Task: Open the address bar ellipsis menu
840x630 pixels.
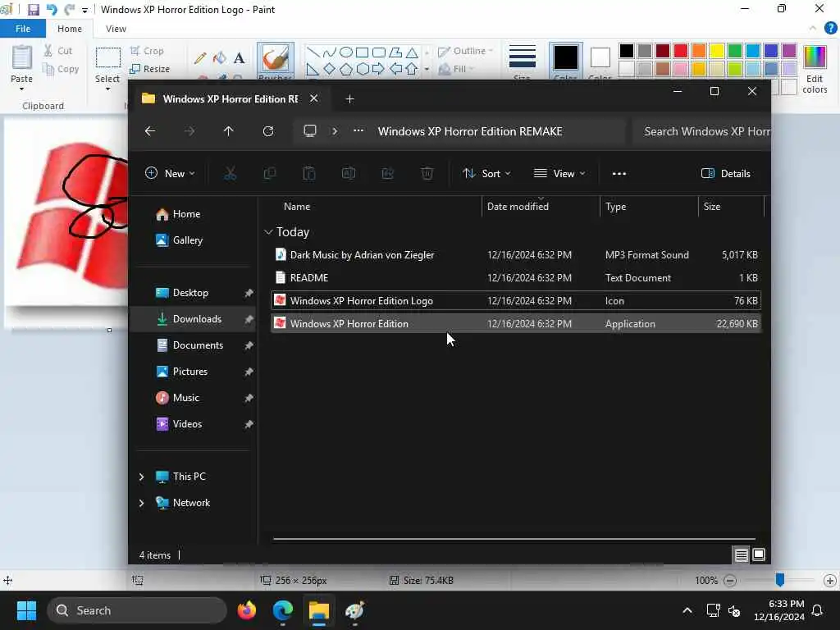Action: (x=358, y=131)
